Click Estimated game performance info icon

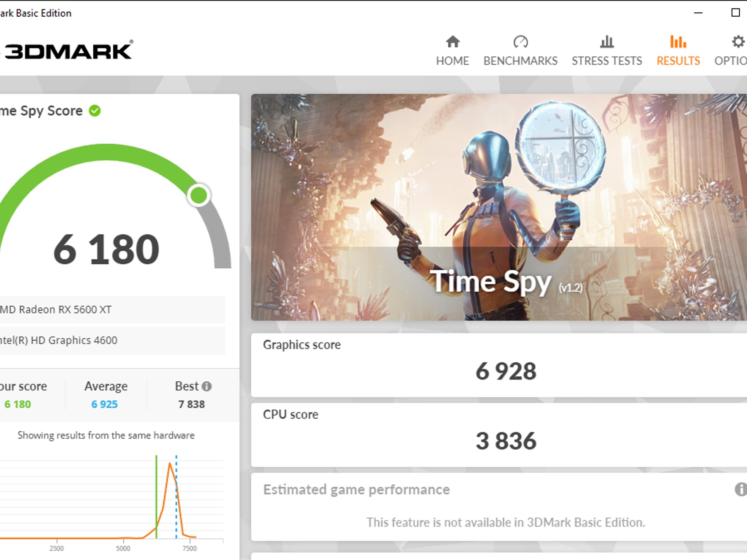740,489
